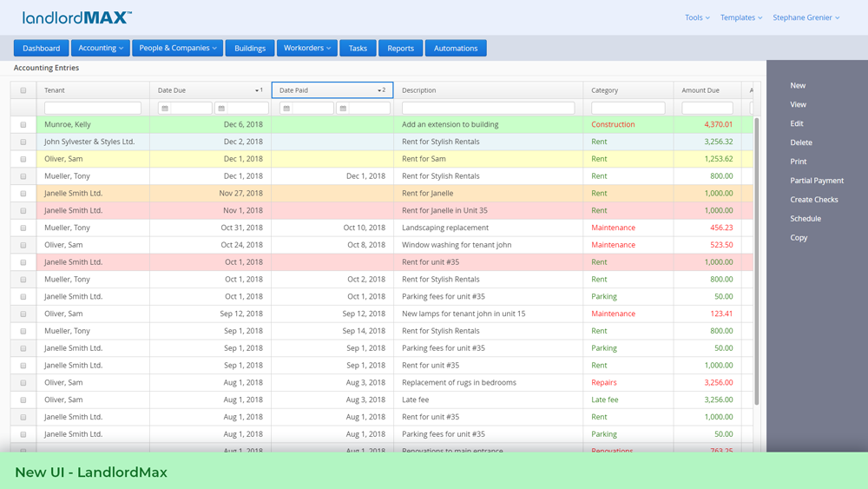Go to the Dashboard tab

pos(42,48)
